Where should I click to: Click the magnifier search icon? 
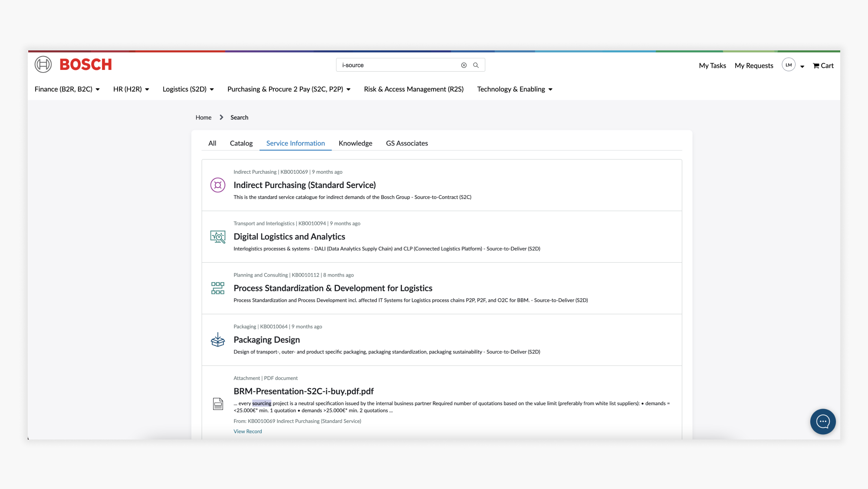[476, 65]
